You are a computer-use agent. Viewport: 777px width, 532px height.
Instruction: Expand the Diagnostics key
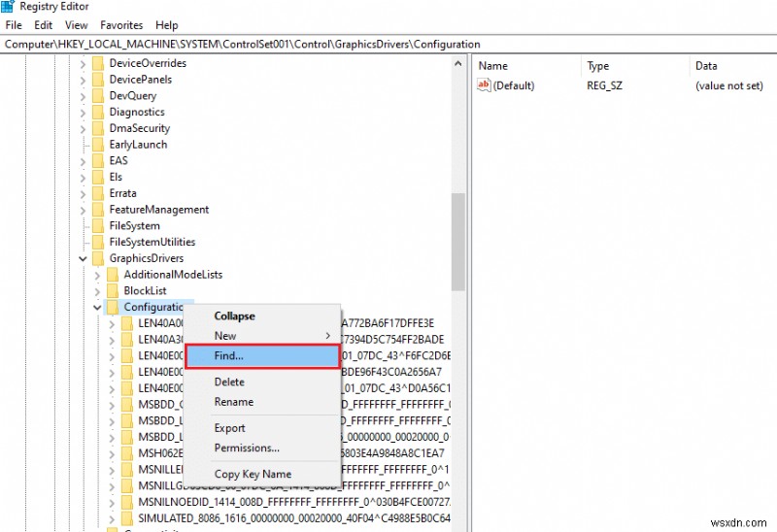click(83, 113)
